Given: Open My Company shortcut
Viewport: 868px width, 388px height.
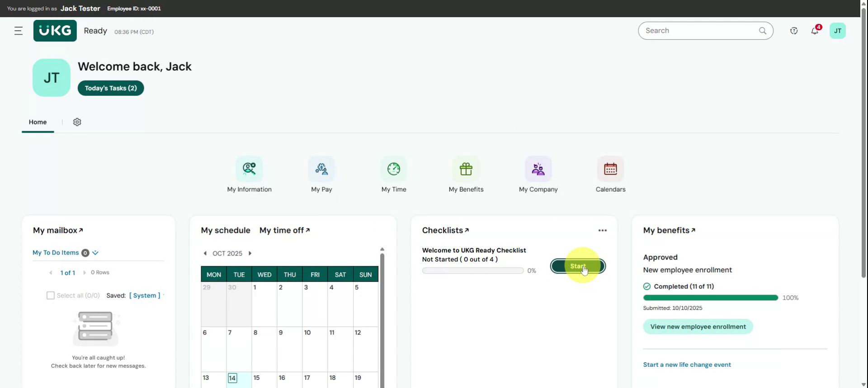Looking at the screenshot, I should pyautogui.click(x=538, y=175).
